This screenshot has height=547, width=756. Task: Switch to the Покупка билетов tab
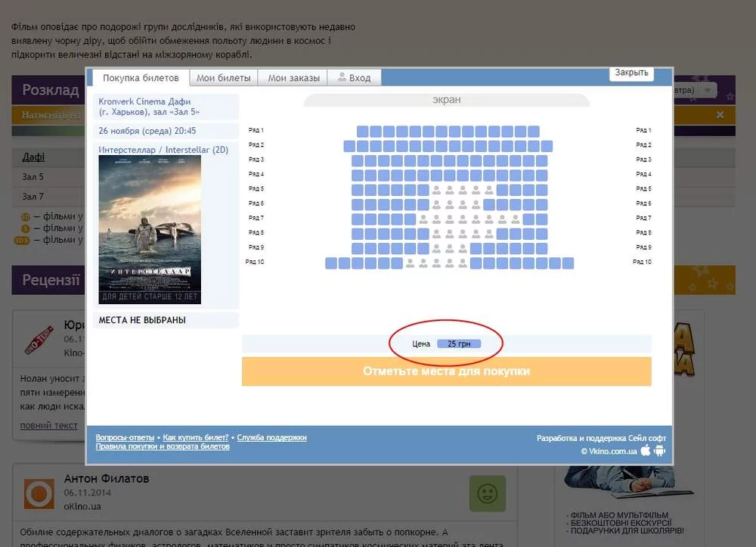click(141, 78)
